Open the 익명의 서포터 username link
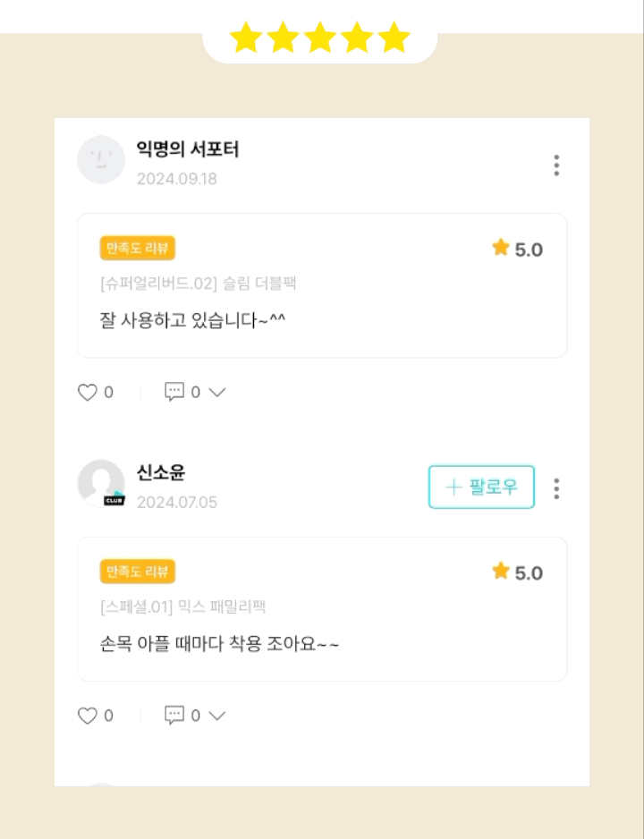This screenshot has width=644, height=839. [x=187, y=149]
